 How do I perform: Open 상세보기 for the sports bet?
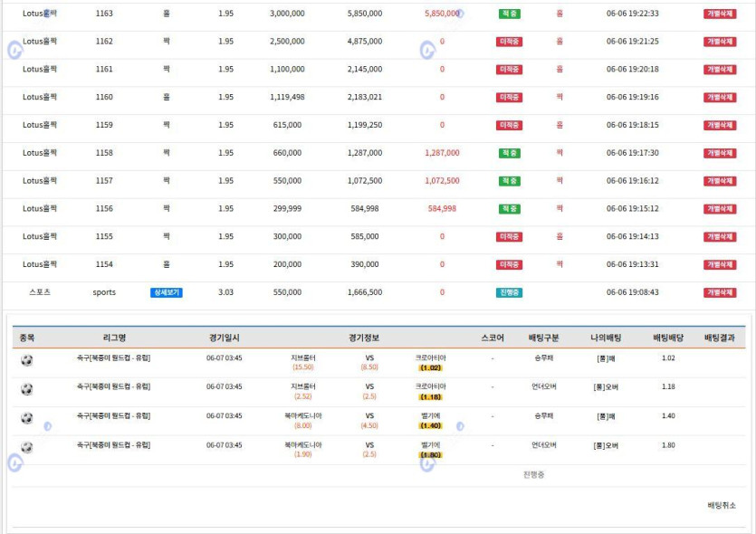point(167,292)
